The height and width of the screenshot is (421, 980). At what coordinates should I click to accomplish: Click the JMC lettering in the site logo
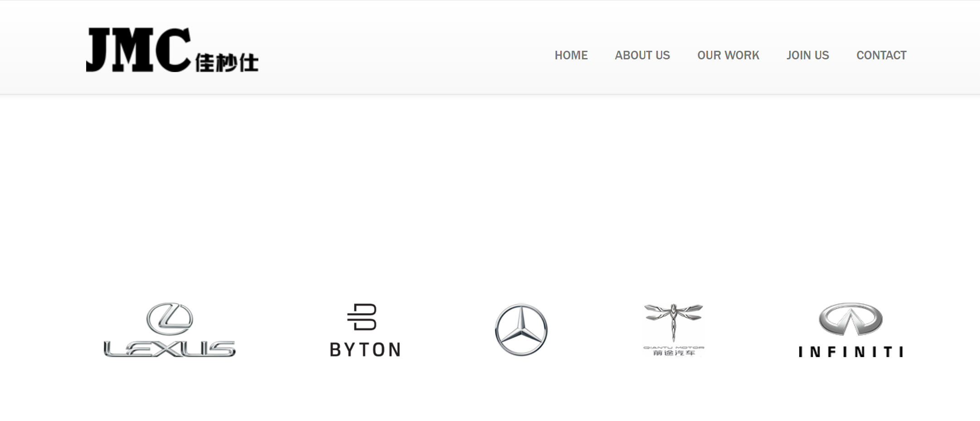pos(138,50)
